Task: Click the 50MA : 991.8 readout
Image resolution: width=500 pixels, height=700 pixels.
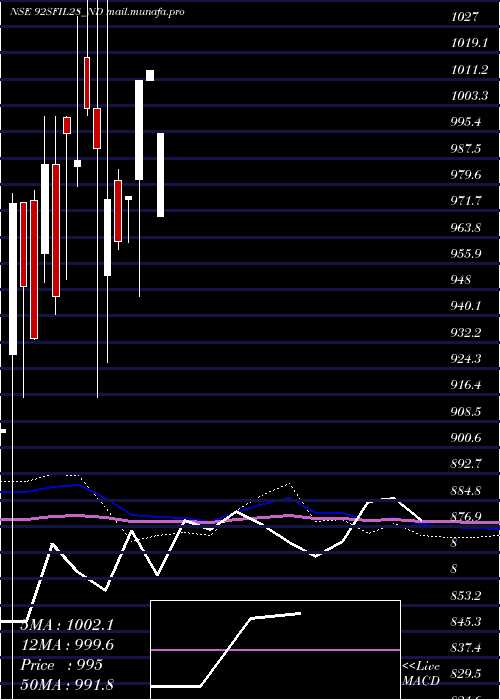Action: 67,684
